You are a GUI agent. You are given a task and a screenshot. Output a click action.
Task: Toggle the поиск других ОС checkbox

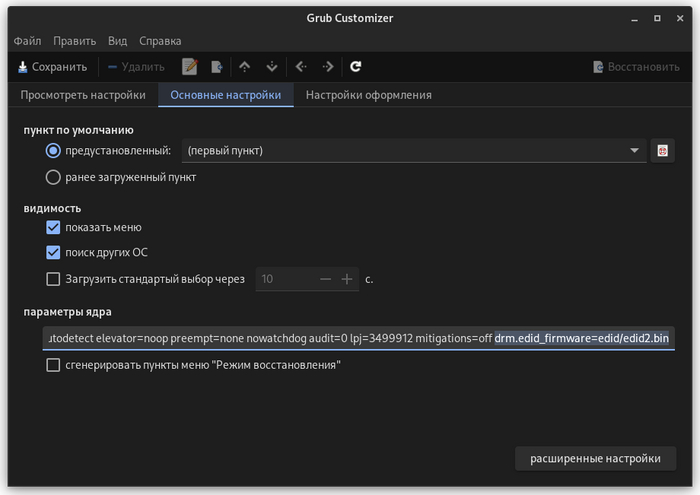point(54,252)
